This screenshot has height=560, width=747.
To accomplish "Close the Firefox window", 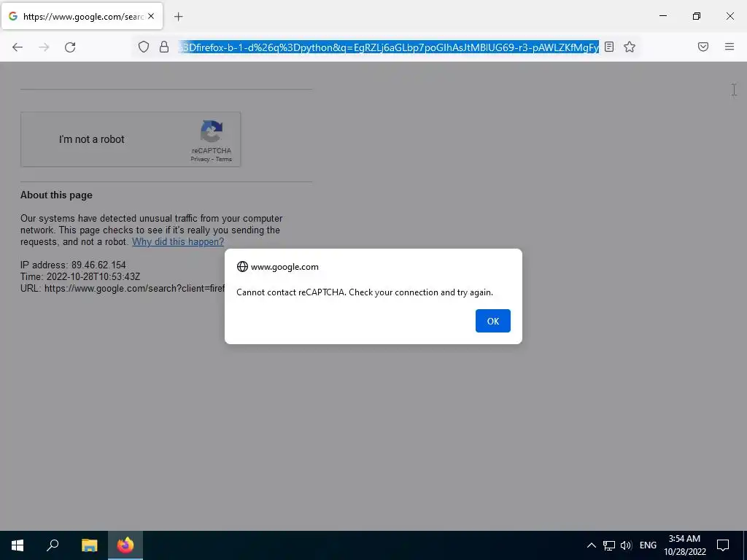I will (x=729, y=16).
